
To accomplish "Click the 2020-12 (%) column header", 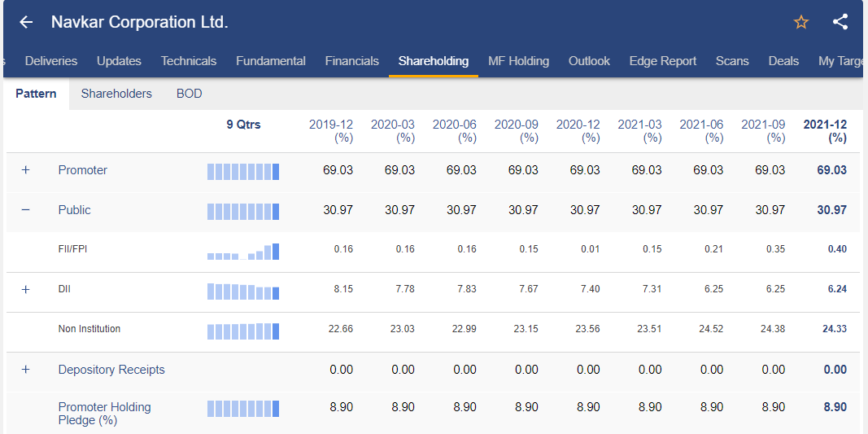I will click(578, 131).
